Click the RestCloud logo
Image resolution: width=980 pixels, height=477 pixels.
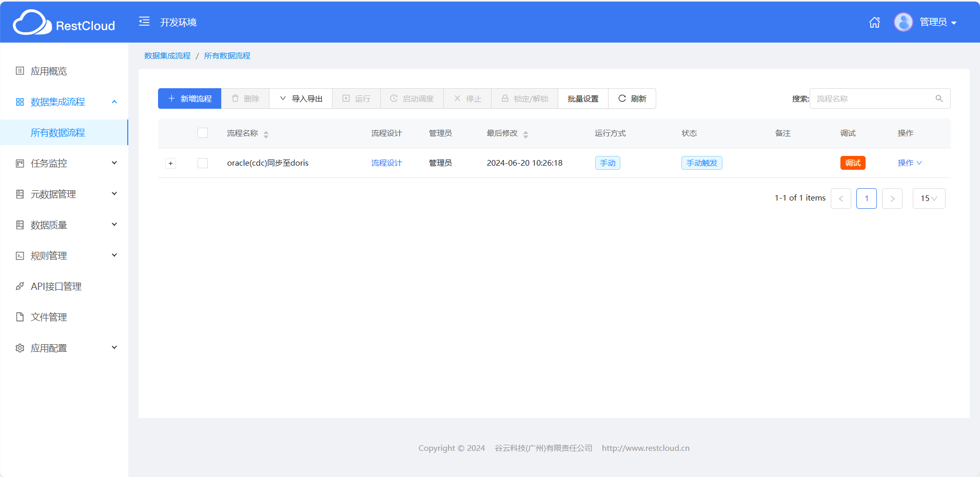64,23
